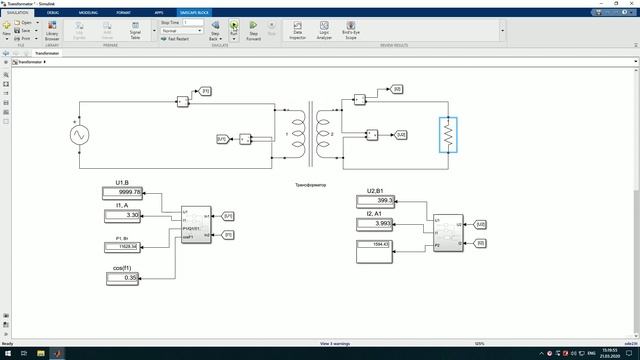Image resolution: width=640 pixels, height=360 pixels.
Task: Select the [U2] Goto tag near resistor
Action: pos(400,135)
